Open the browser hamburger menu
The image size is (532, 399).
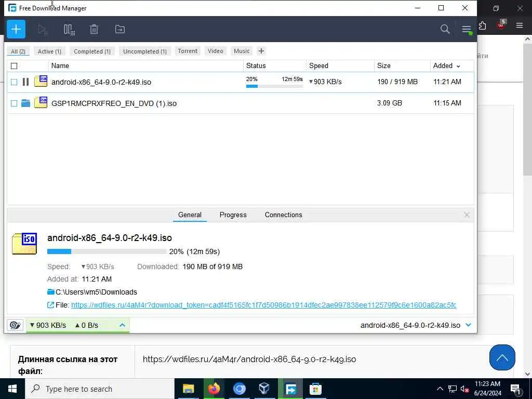519,25
